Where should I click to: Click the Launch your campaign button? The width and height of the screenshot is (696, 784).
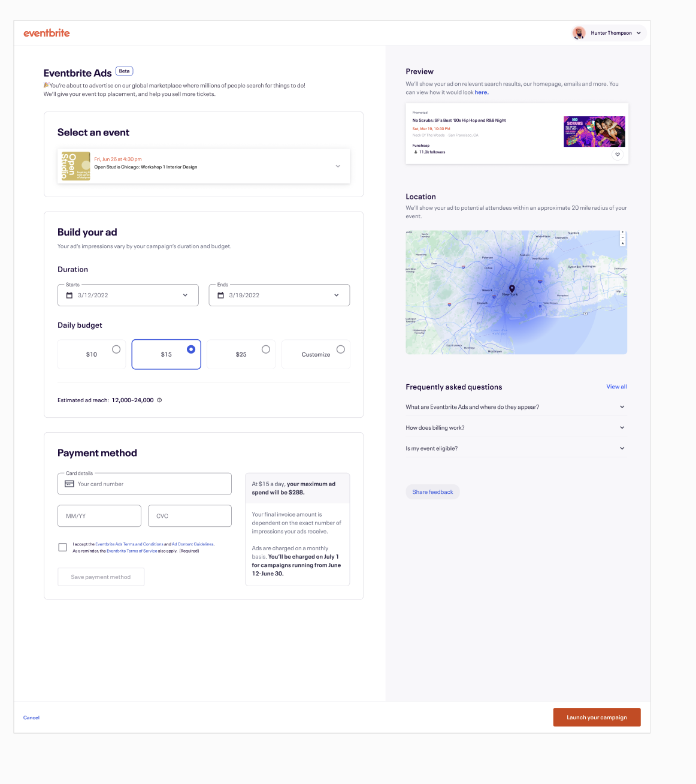[x=597, y=717]
